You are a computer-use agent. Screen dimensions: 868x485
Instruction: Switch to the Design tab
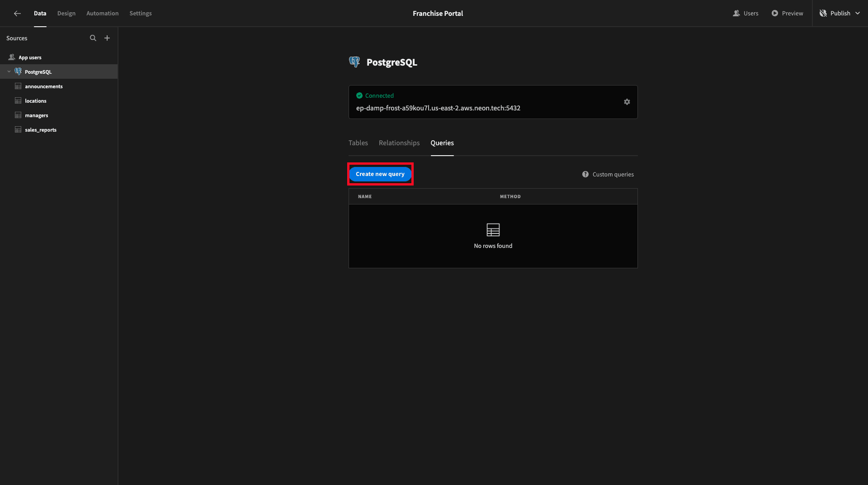click(x=66, y=13)
